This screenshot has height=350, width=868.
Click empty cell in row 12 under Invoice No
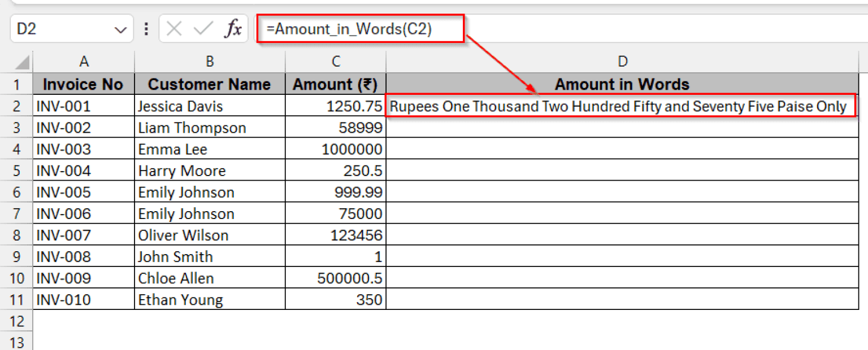coord(84,321)
